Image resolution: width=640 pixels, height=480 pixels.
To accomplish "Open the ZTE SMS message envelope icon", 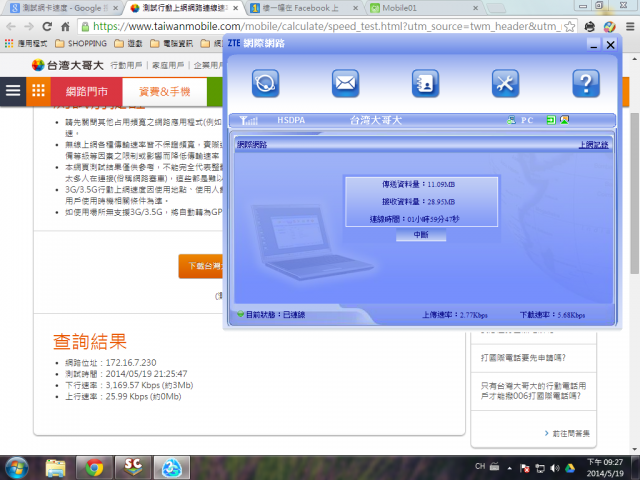I will click(x=345, y=84).
